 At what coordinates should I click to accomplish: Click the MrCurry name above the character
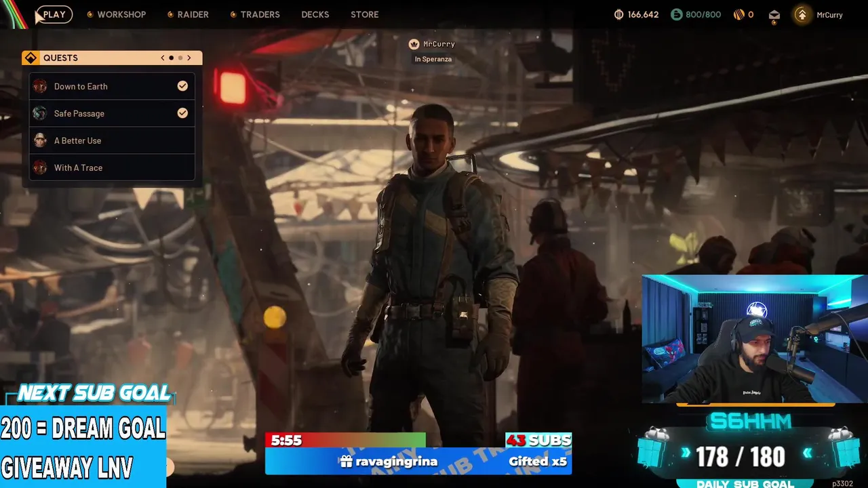coord(439,44)
